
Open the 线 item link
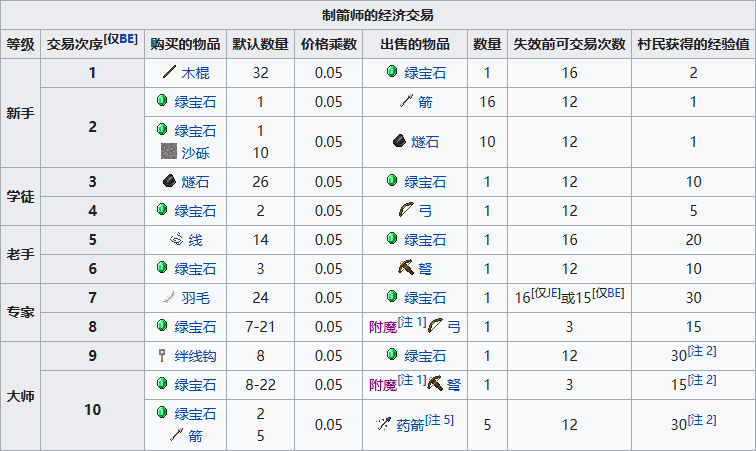coord(196,240)
